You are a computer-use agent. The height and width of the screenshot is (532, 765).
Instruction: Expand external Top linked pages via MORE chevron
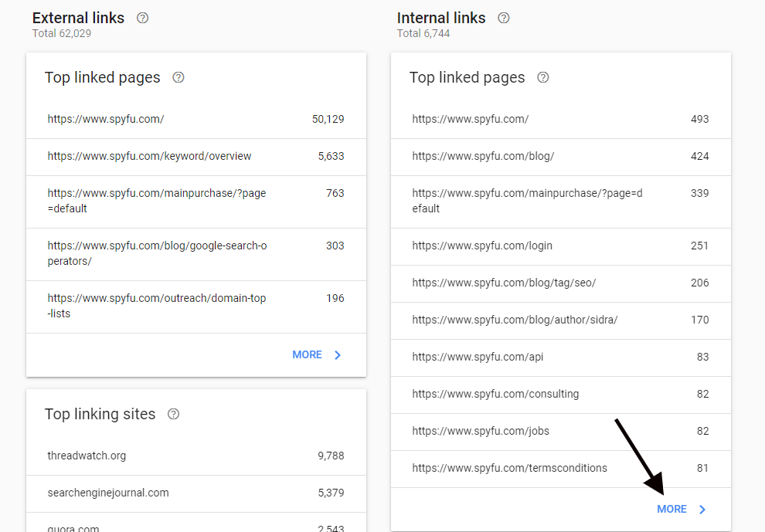coord(338,355)
